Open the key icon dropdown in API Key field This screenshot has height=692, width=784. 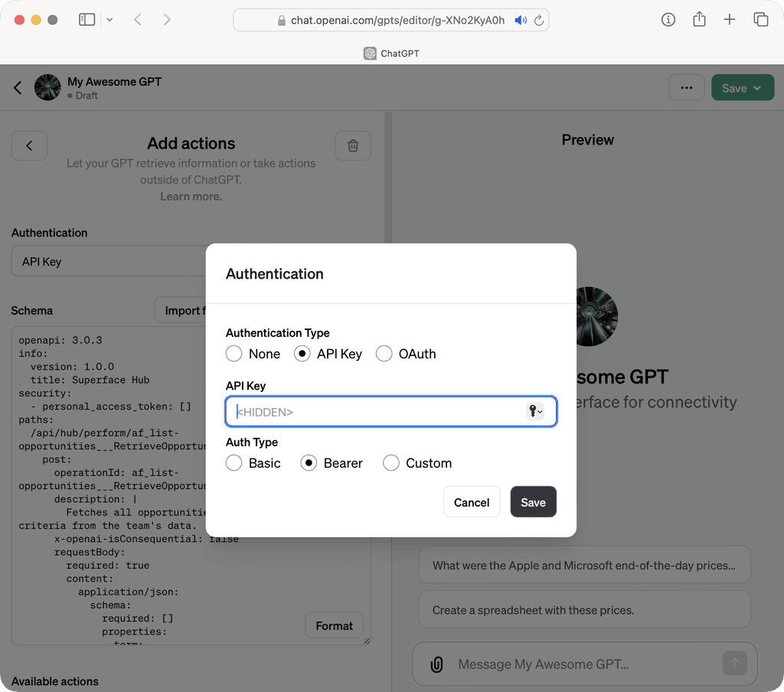[535, 411]
